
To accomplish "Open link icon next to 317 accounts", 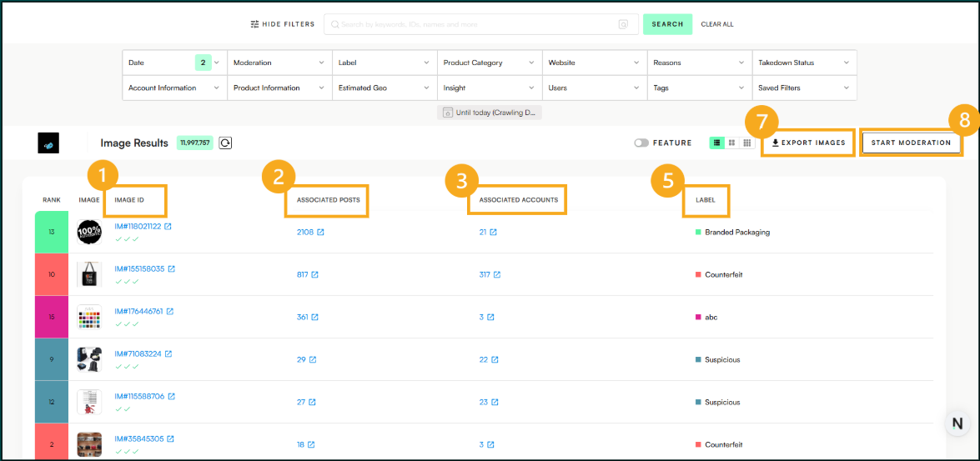I will (x=497, y=275).
